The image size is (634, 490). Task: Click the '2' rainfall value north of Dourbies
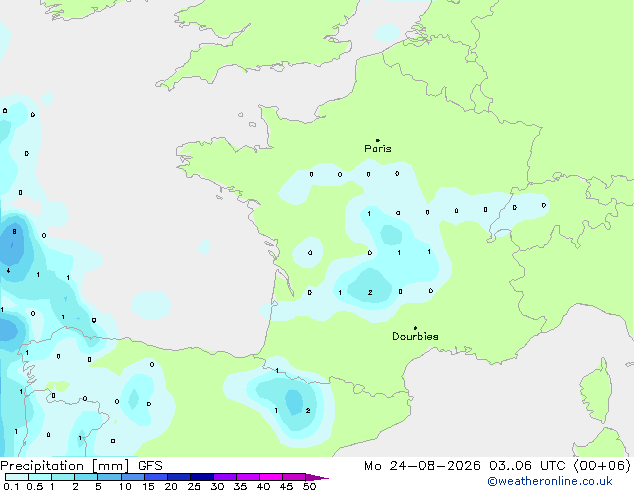pyautogui.click(x=370, y=292)
